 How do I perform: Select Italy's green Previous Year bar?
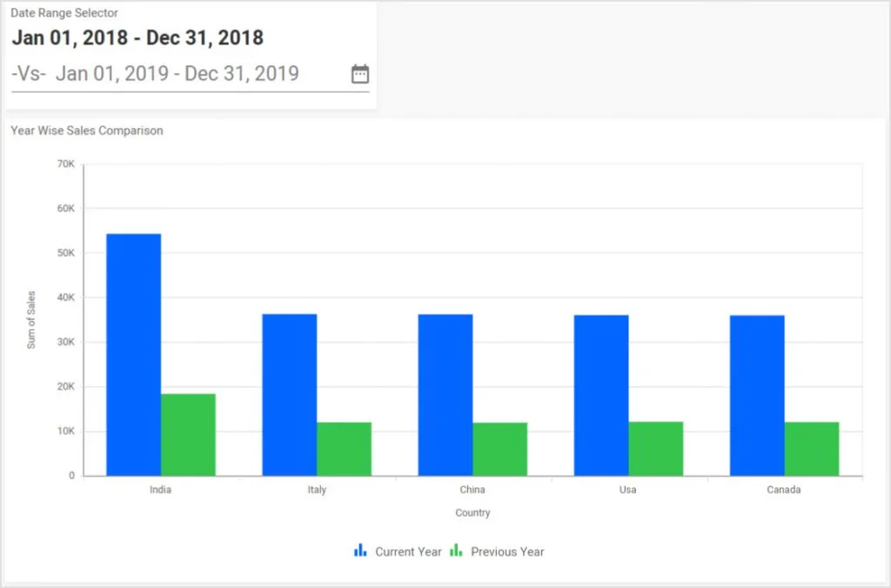[344, 449]
